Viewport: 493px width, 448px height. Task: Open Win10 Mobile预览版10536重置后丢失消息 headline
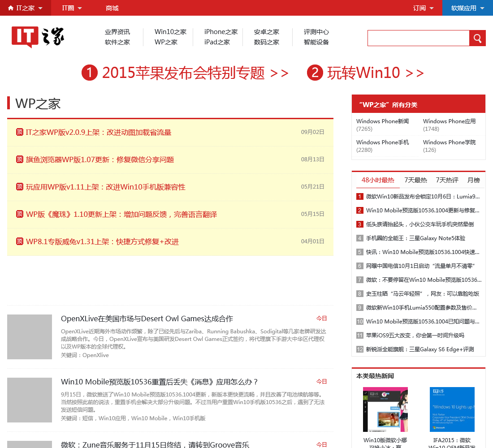(x=159, y=382)
